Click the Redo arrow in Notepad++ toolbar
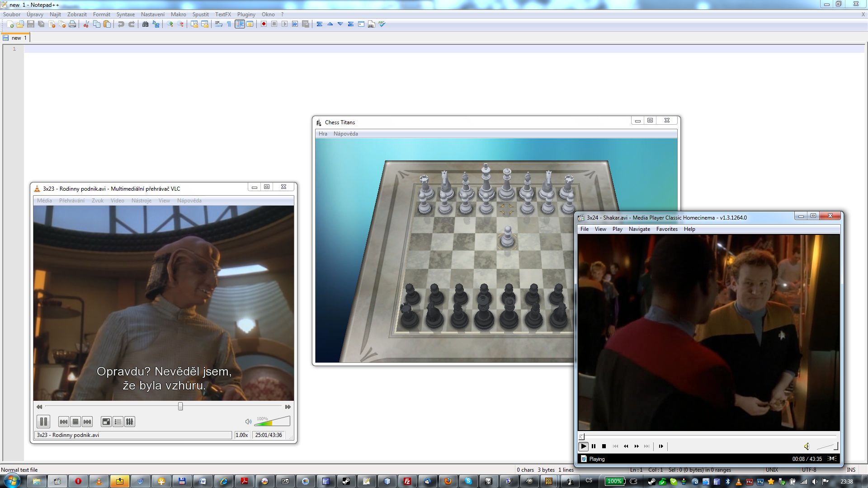The height and width of the screenshot is (488, 868). pyautogui.click(x=131, y=24)
